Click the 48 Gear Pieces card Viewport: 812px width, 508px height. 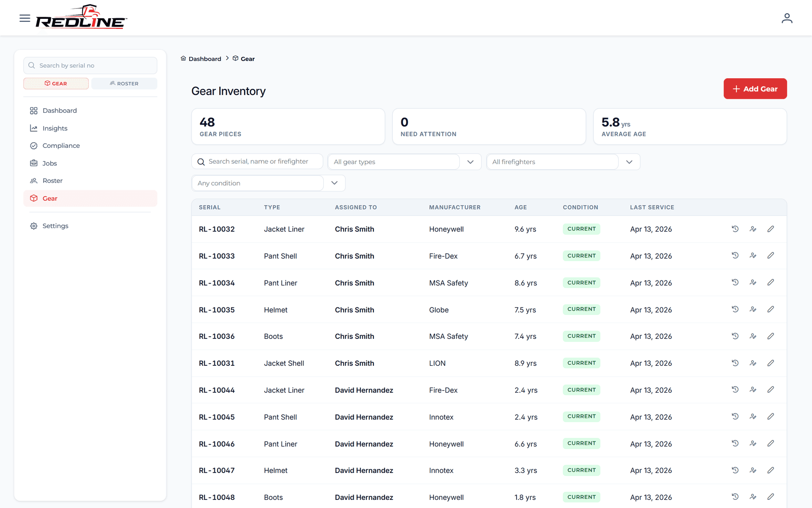click(x=288, y=126)
